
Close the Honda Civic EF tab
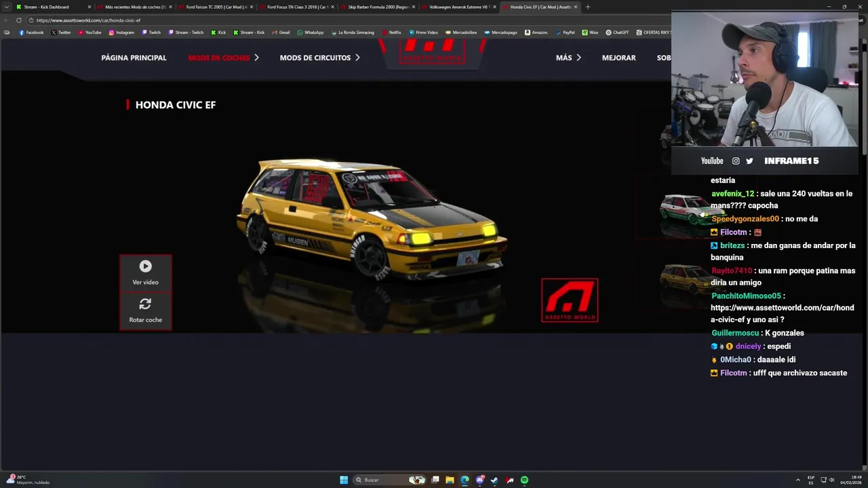point(576,7)
